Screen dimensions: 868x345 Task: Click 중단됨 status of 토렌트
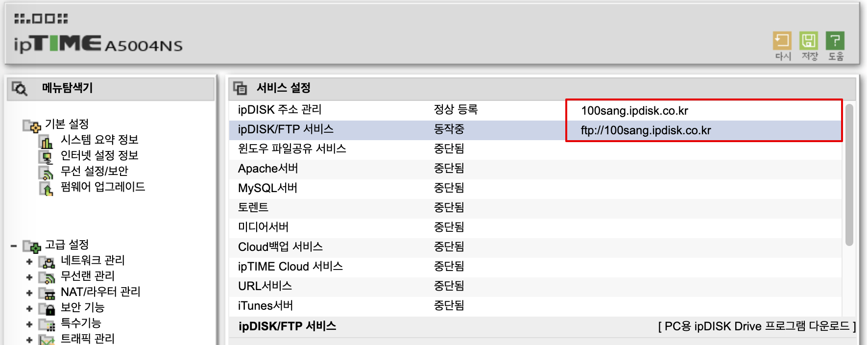tap(449, 208)
